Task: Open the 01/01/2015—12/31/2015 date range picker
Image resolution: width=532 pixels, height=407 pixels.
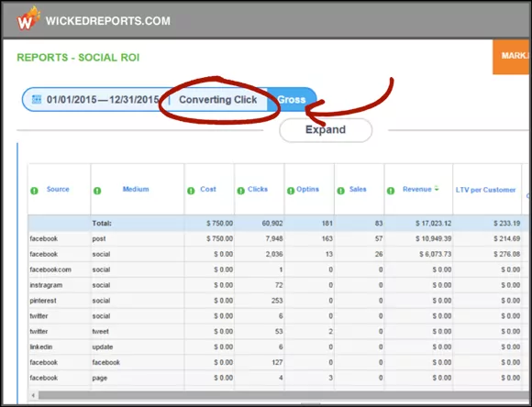Action: point(103,100)
